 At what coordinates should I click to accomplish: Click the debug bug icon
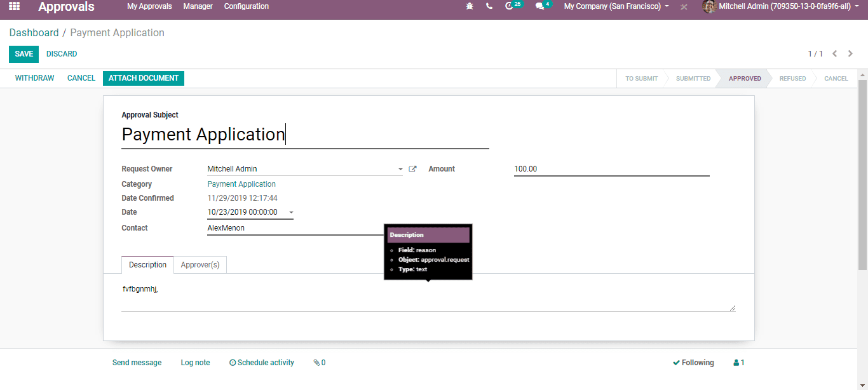[x=470, y=6]
